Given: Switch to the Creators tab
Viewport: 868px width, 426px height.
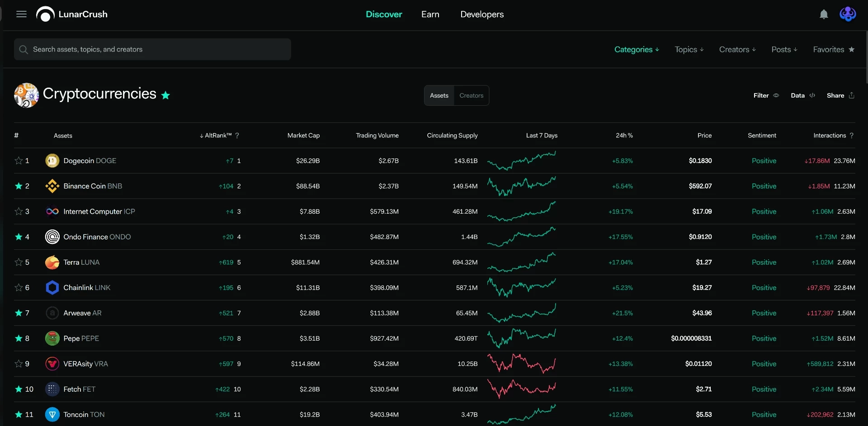Looking at the screenshot, I should pos(472,95).
